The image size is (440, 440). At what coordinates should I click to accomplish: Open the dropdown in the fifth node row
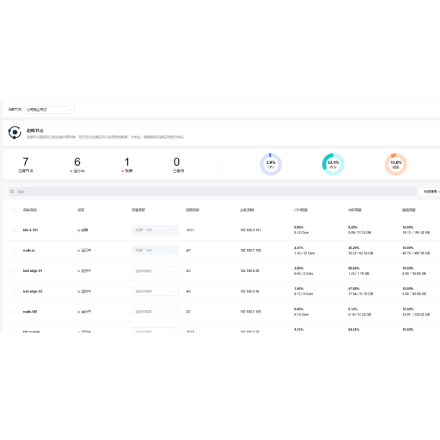(x=155, y=312)
